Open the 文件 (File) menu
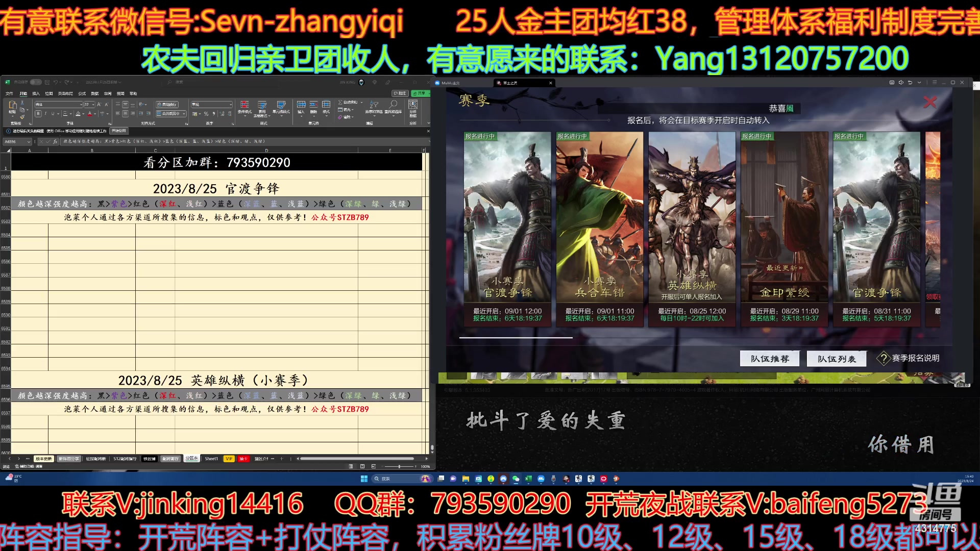Viewport: 980px width, 551px height. tap(9, 94)
